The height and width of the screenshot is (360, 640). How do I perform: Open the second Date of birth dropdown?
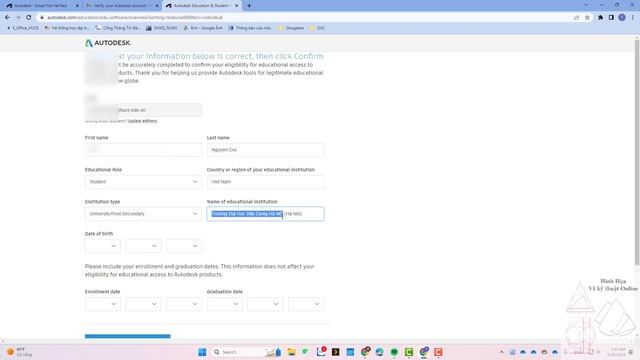click(144, 246)
